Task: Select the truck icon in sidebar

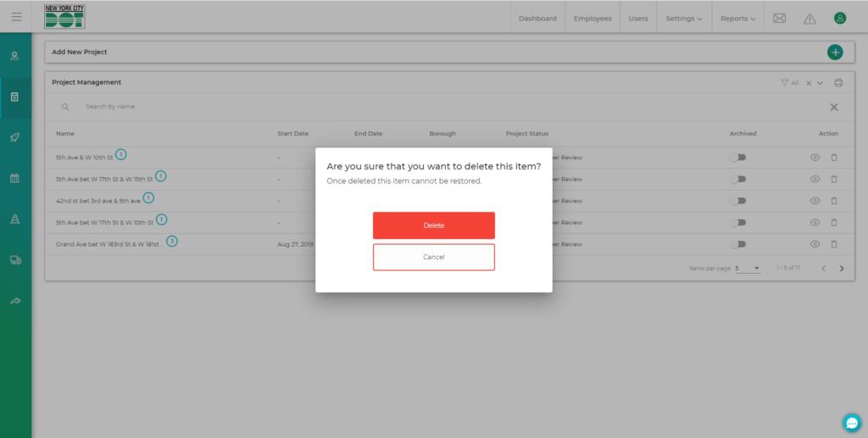Action: tap(15, 260)
